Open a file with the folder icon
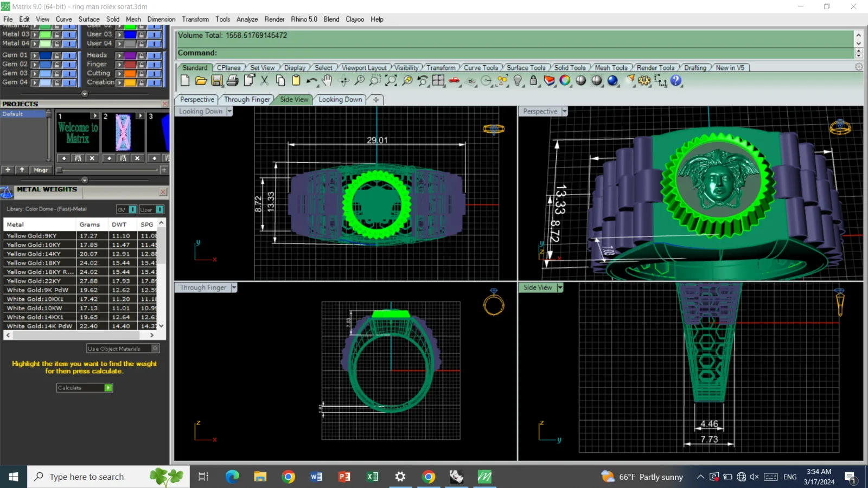 tap(201, 81)
